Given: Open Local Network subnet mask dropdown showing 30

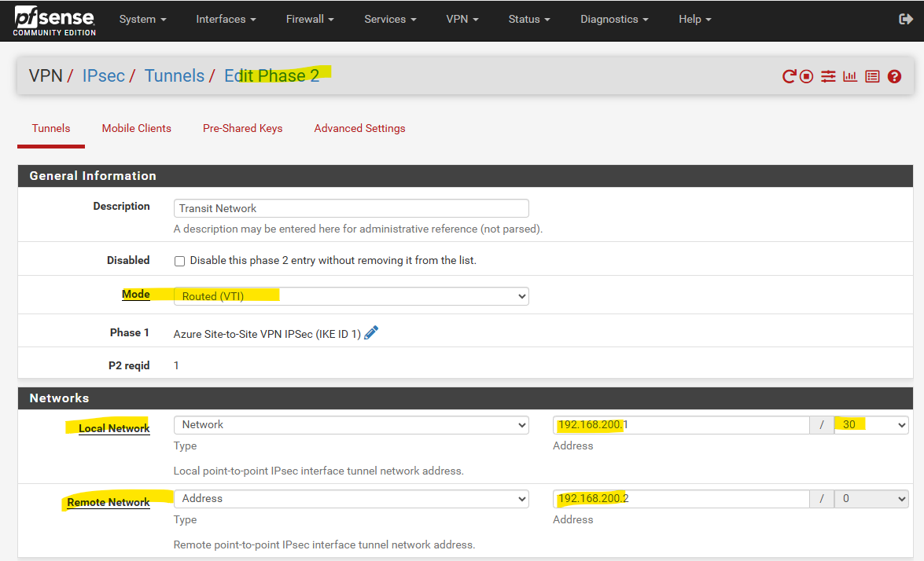Looking at the screenshot, I should pyautogui.click(x=871, y=425).
